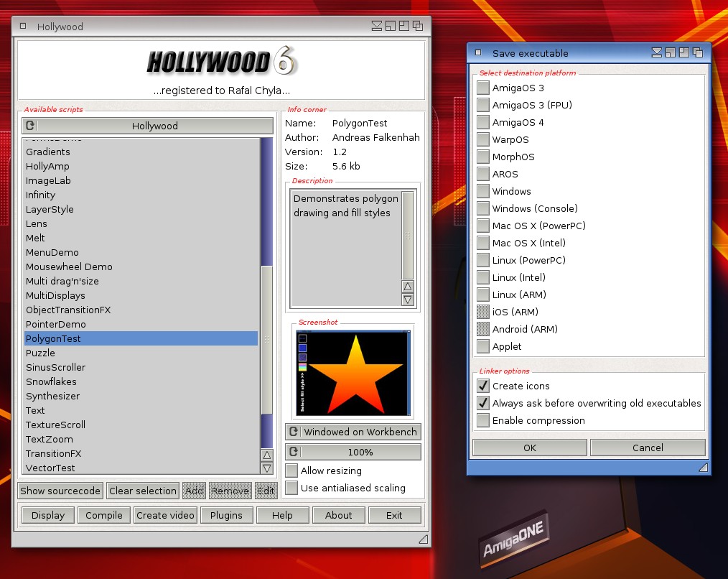Click the PolygonTest star screenshot thumbnail

tap(353, 373)
